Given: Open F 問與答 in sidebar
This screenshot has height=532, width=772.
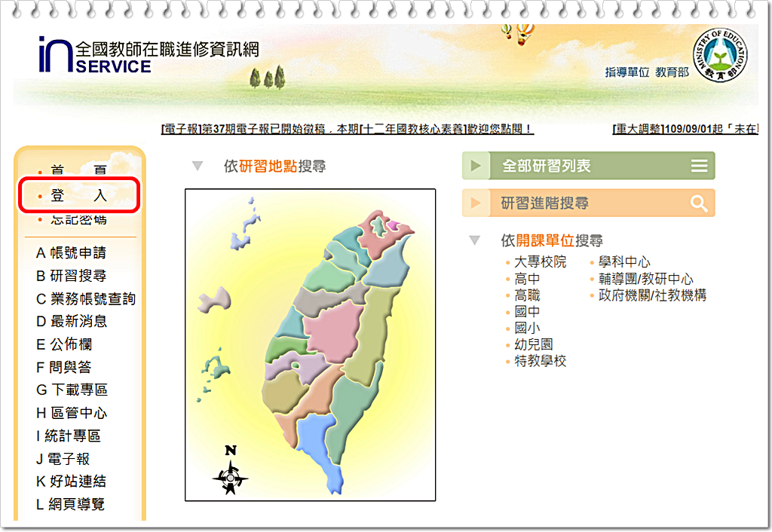Looking at the screenshot, I should pos(63,367).
